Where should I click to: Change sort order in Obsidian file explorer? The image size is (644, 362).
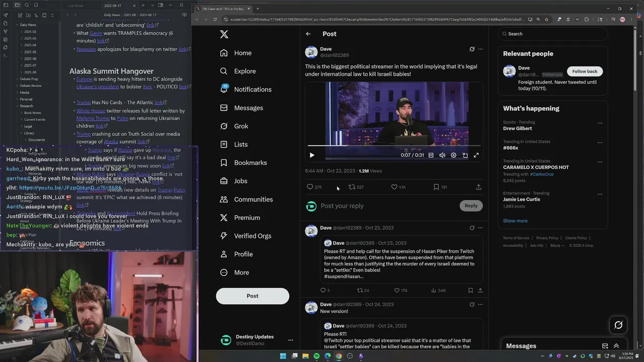[35, 16]
